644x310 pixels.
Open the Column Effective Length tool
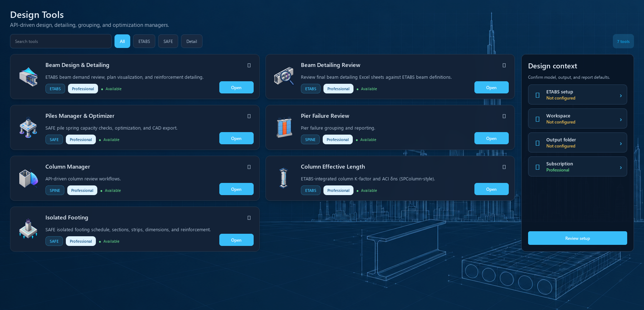tap(492, 189)
